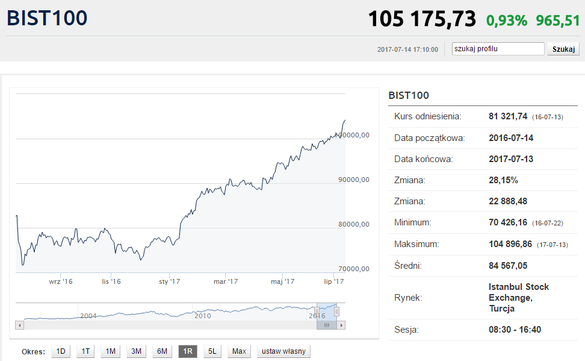Select the 1M period button

tap(110, 351)
